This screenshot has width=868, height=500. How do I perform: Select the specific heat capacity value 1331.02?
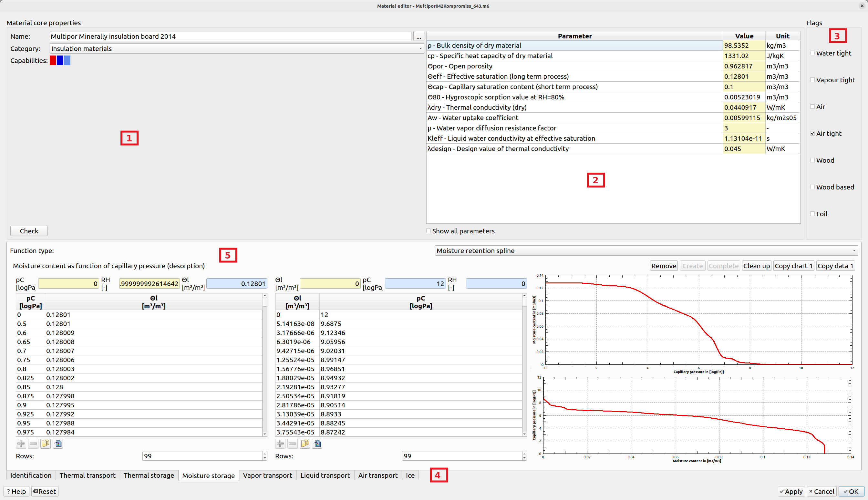click(744, 56)
